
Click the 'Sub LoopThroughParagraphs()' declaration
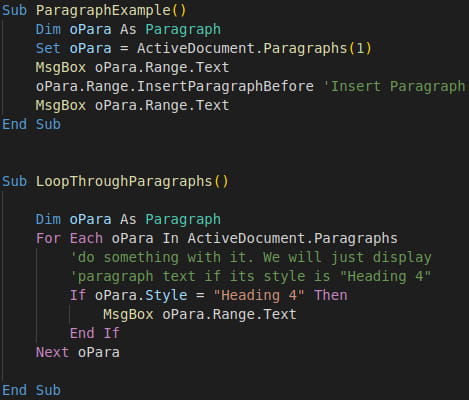[x=115, y=182]
